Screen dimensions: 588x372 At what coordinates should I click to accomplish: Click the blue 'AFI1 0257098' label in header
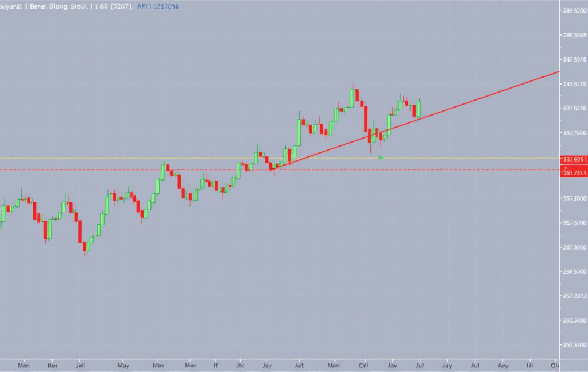coord(157,6)
